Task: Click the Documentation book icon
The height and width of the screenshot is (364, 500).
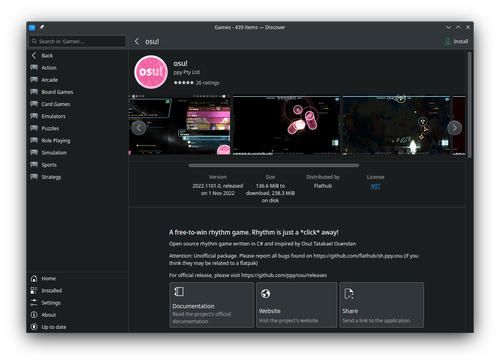Action: pos(179,292)
